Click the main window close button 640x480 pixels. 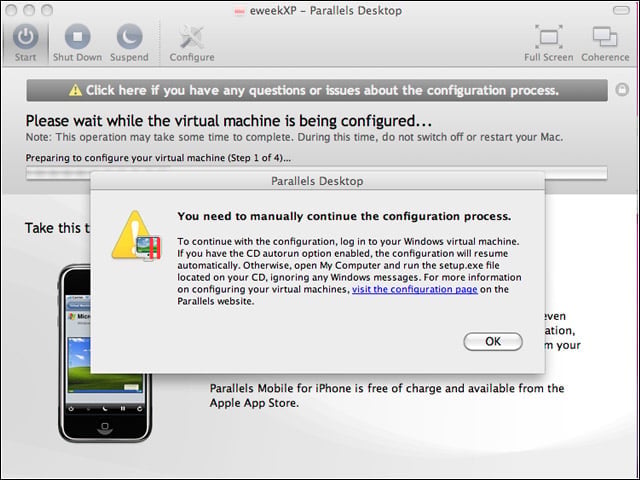[11, 10]
